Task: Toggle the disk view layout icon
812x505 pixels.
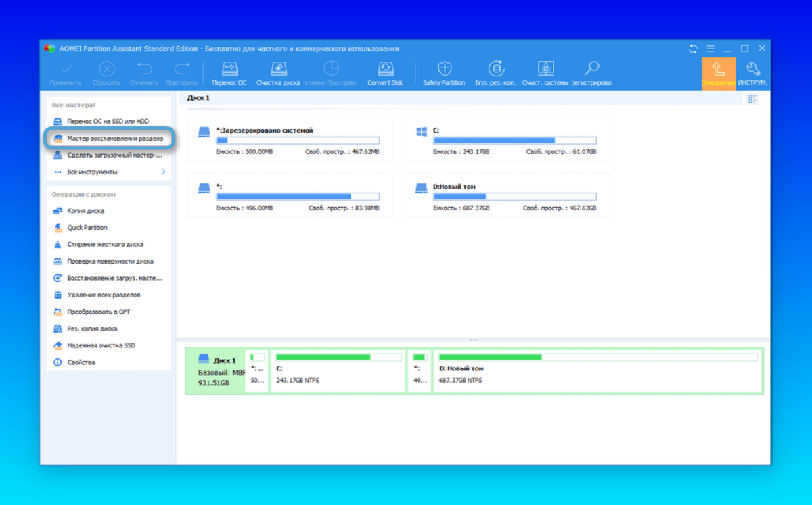Action: pos(752,99)
